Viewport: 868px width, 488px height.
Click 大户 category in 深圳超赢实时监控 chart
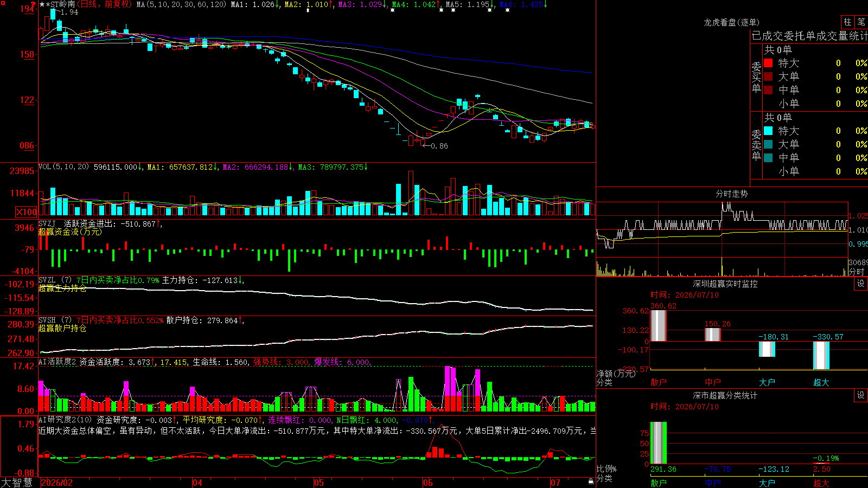pos(767,382)
